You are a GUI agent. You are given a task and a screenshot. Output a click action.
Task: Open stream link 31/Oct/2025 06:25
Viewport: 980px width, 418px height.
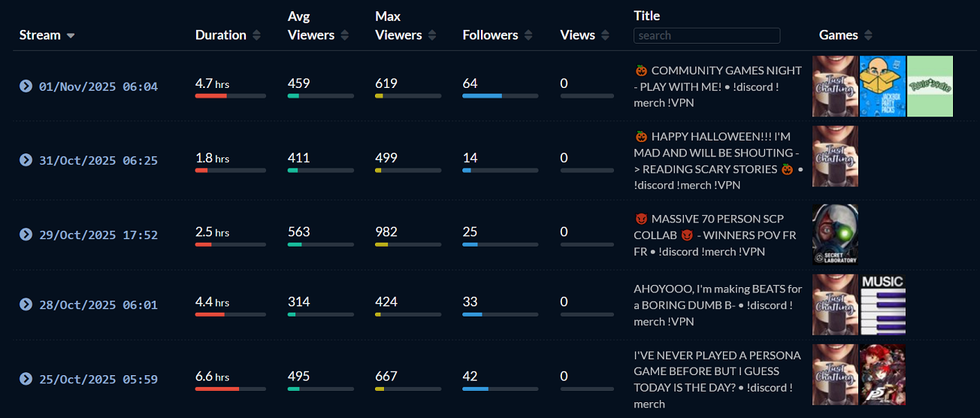point(98,160)
